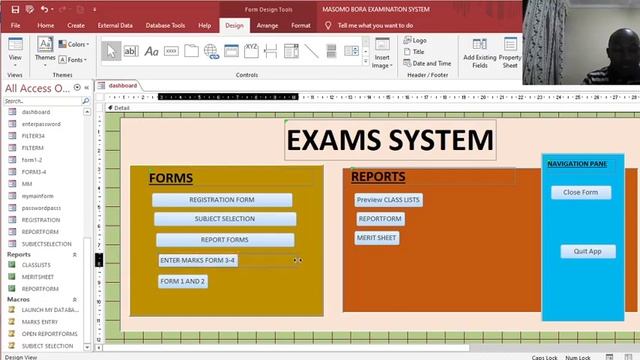
Task: Select the FORM 1 AND 2 button
Action: (183, 282)
